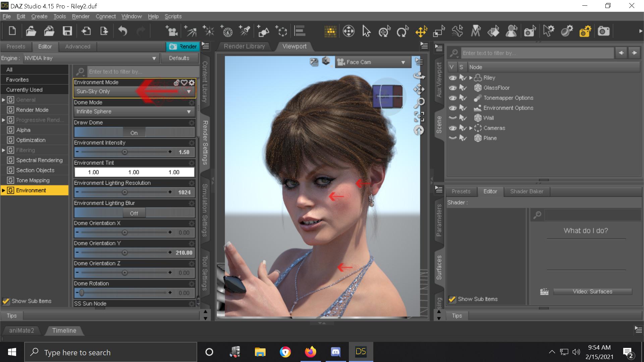Hide the Riley node in the Scene panel

(x=453, y=77)
